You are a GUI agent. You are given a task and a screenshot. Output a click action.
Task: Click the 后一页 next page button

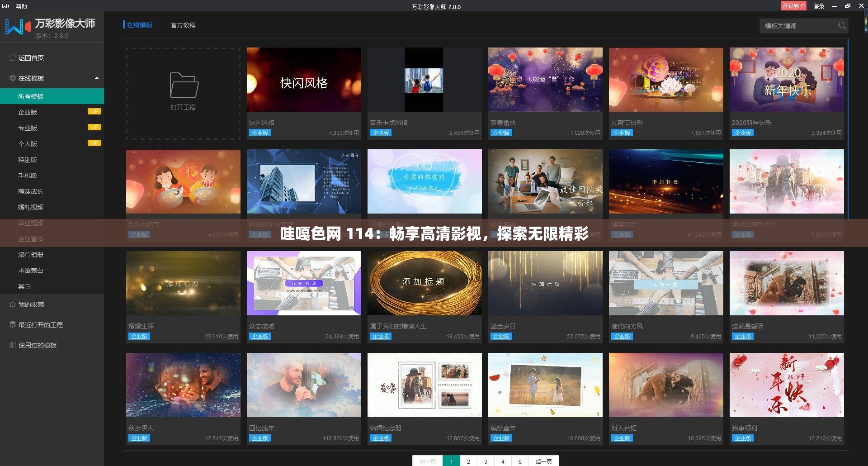[x=544, y=461]
